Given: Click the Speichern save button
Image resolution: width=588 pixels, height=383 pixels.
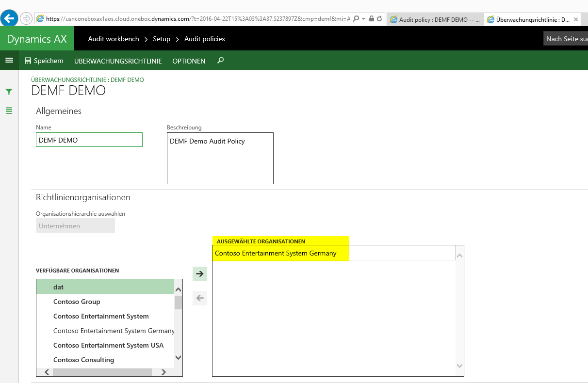Looking at the screenshot, I should coord(44,61).
